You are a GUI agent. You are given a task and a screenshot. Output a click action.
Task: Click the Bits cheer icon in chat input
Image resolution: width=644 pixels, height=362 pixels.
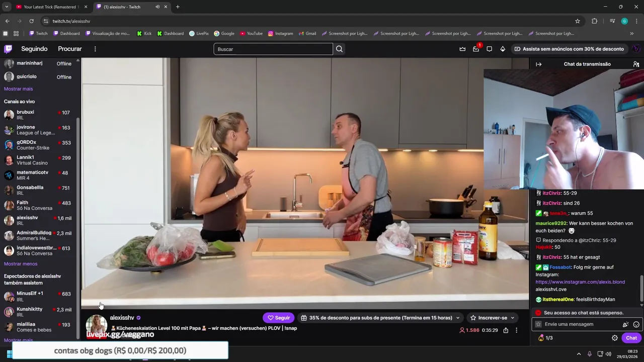click(626, 324)
